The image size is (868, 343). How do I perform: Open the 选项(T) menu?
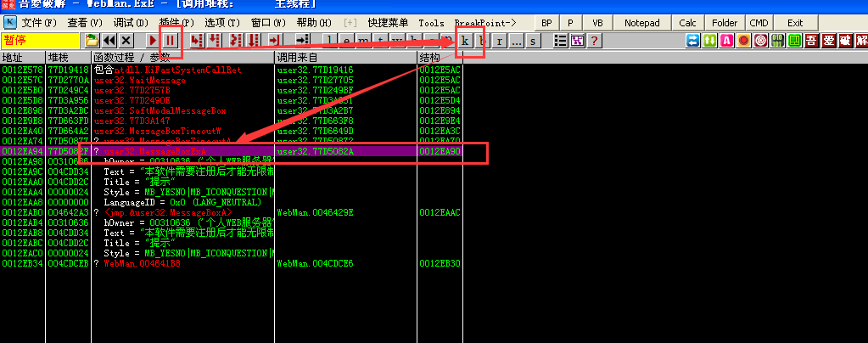pyautogui.click(x=222, y=23)
